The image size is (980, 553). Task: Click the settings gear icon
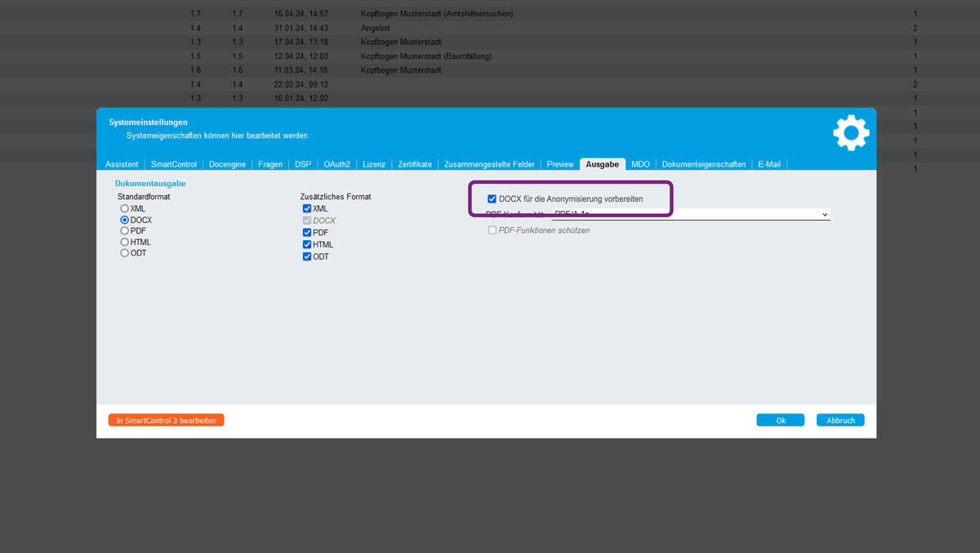click(x=851, y=132)
